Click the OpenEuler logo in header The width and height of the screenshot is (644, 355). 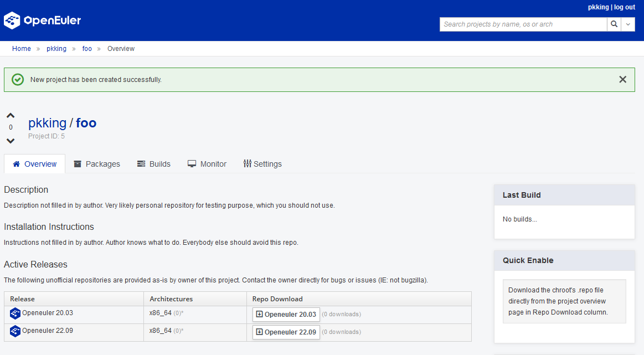43,20
